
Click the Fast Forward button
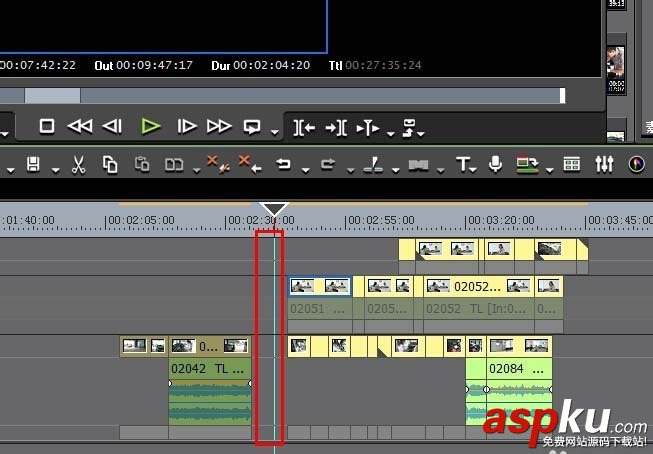(219, 126)
